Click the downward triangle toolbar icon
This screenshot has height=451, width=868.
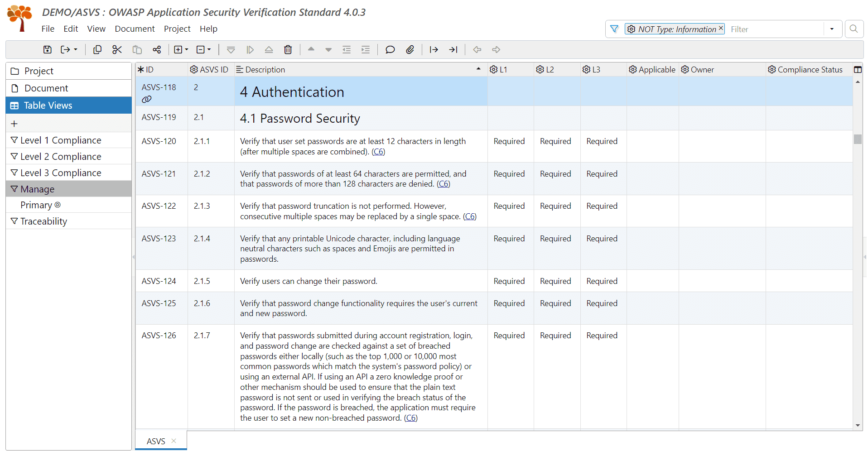click(231, 50)
